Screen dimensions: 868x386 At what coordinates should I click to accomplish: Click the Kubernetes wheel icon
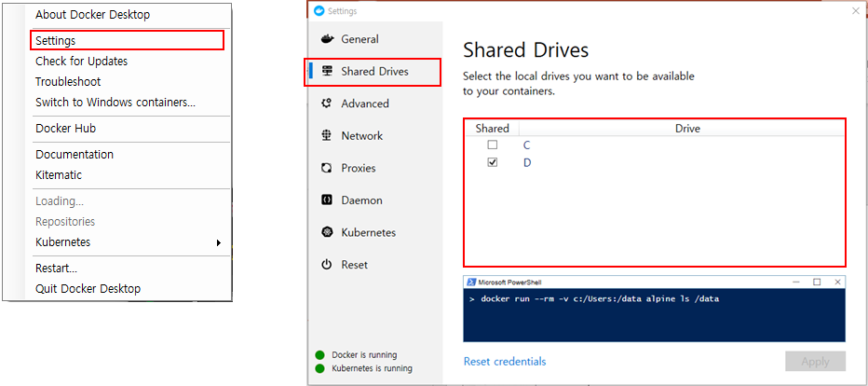coord(327,232)
